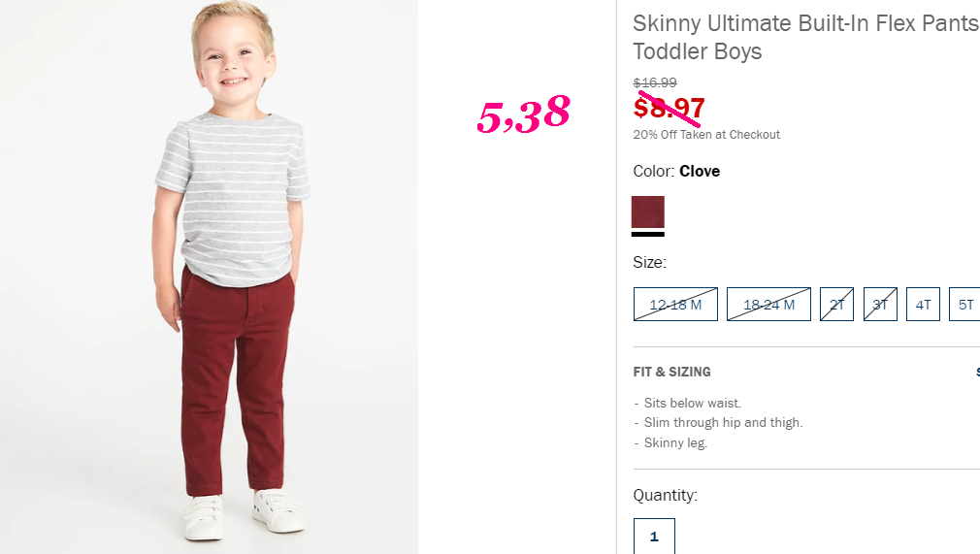The image size is (980, 554).
Task: Click the Slim through hip and thigh line
Action: [718, 423]
